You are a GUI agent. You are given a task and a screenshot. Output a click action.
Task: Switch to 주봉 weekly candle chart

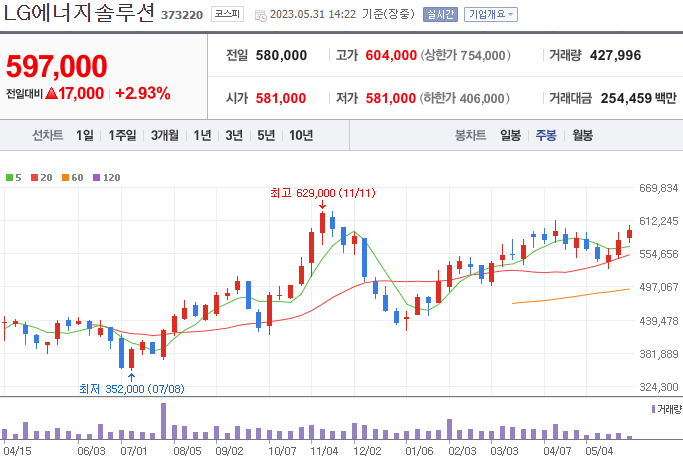546,136
